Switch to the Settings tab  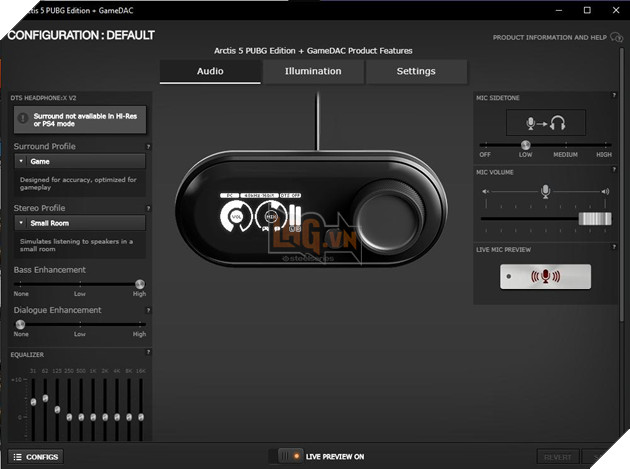tap(416, 72)
